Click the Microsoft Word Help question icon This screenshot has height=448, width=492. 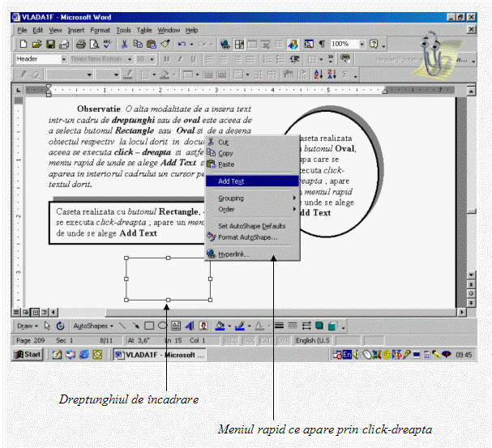click(374, 45)
